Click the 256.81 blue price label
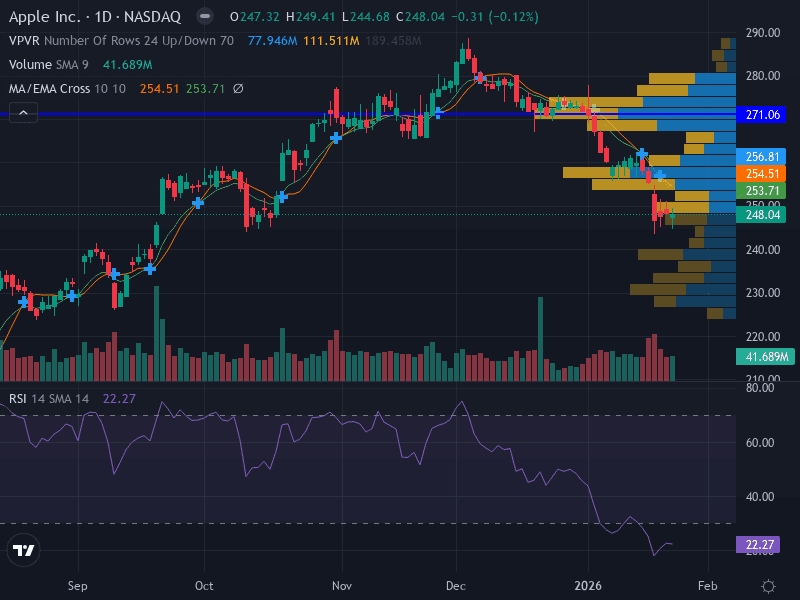Viewport: 800px width, 600px height. 761,157
